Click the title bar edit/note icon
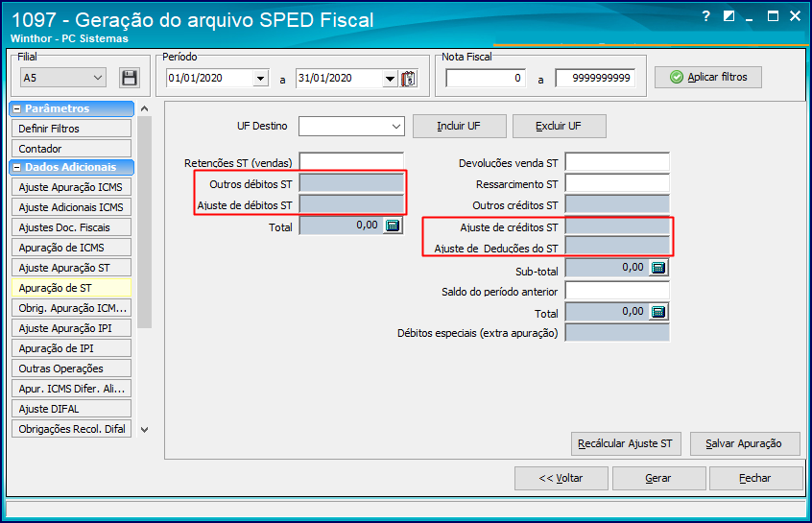This screenshot has height=523, width=812. (728, 16)
